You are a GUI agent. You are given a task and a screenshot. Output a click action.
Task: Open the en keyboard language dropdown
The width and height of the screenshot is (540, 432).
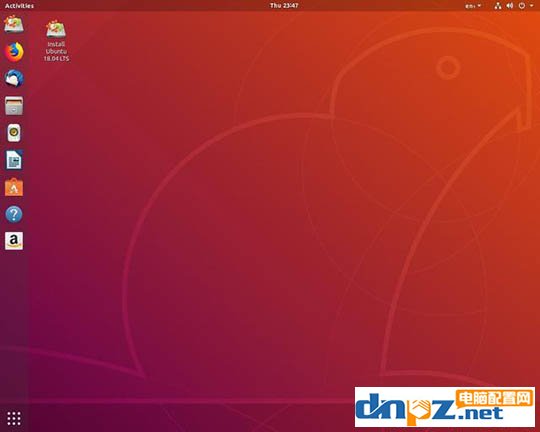click(x=473, y=6)
